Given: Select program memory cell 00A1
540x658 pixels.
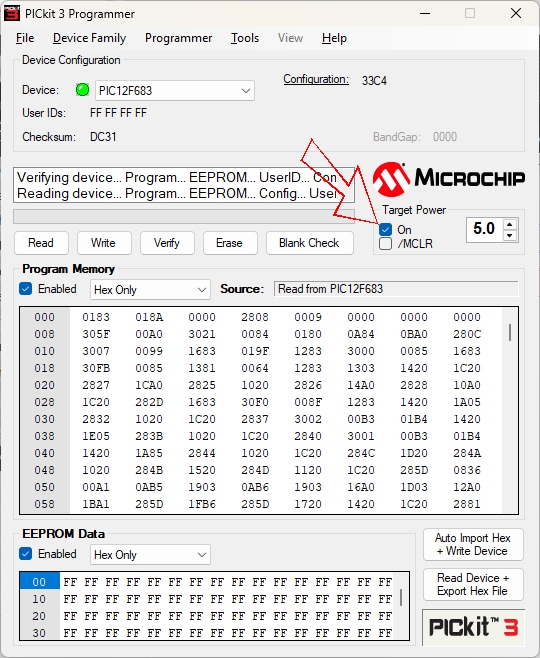Looking at the screenshot, I should pyautogui.click(x=96, y=487).
